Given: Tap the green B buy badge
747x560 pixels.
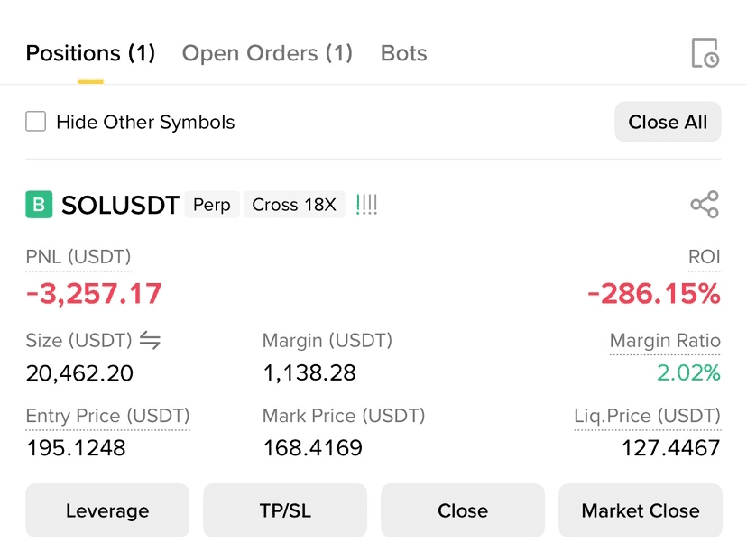Looking at the screenshot, I should pos(39,205).
